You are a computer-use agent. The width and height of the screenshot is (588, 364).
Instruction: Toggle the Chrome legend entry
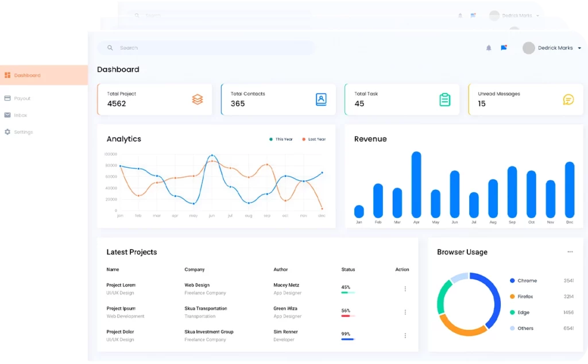(x=524, y=280)
